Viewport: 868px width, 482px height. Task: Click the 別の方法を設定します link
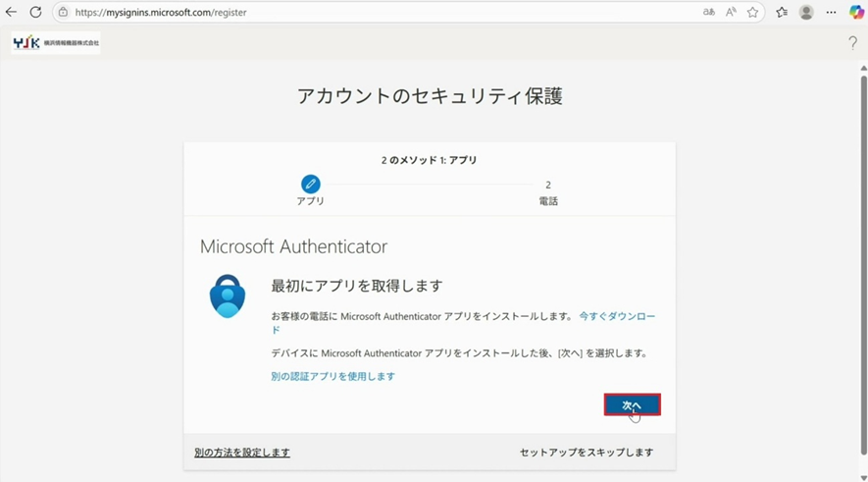pos(242,453)
